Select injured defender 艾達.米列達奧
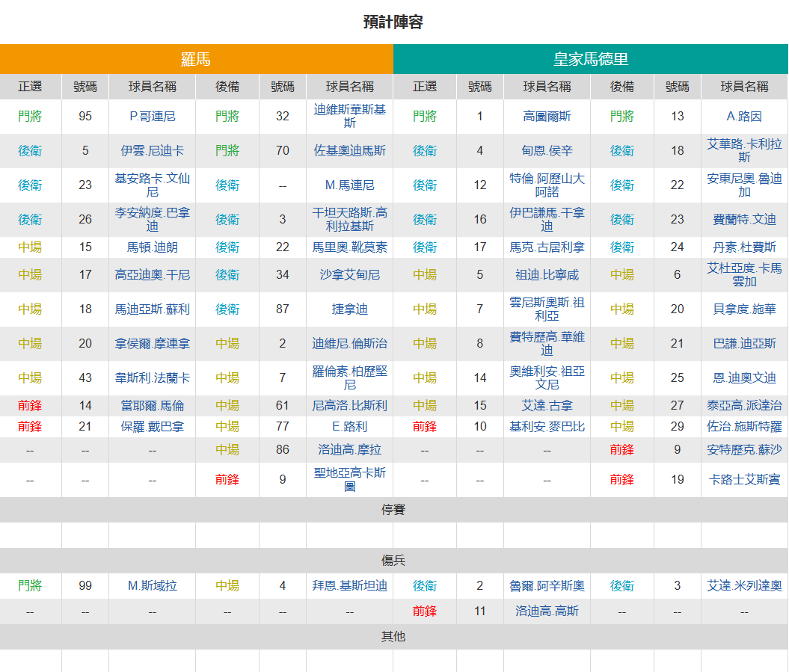Viewport: 789px width, 672px height. (744, 585)
